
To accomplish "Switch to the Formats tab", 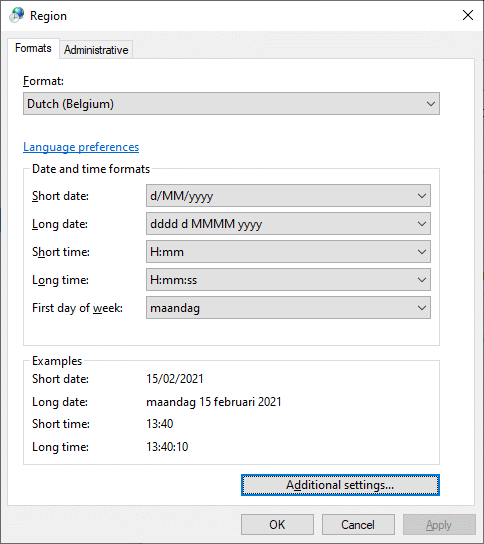I will coord(33,48).
